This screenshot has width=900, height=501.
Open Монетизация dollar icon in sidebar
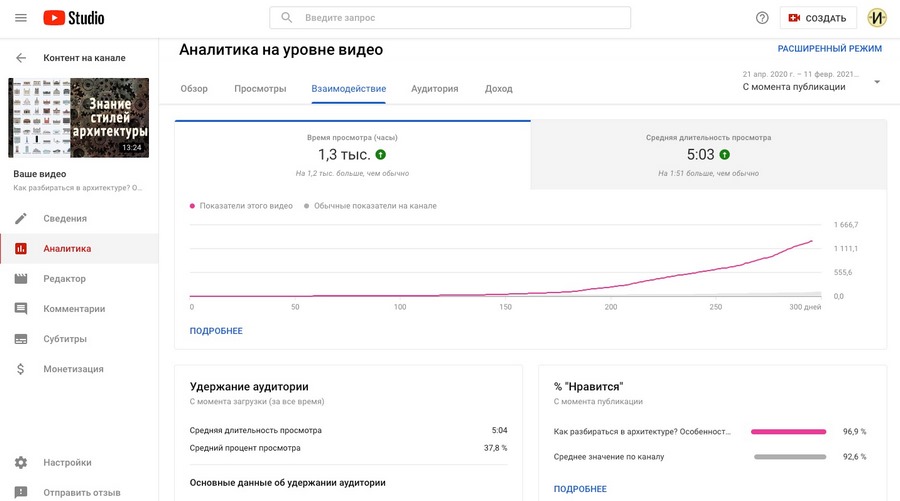[x=21, y=368]
